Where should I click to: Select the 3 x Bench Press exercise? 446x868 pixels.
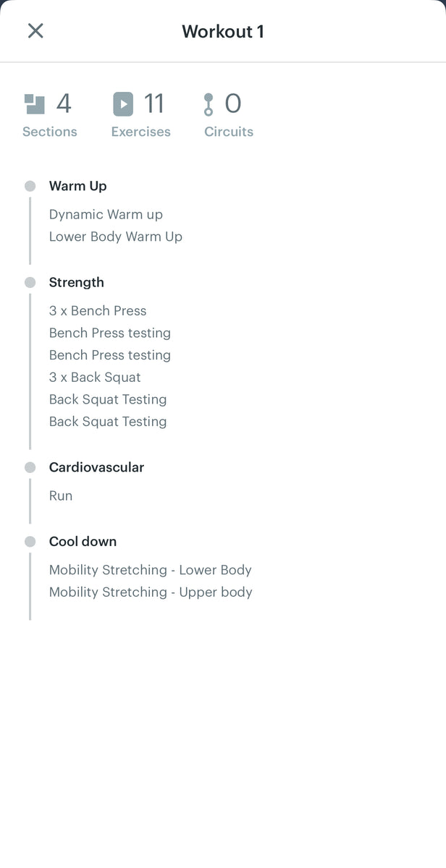(98, 311)
